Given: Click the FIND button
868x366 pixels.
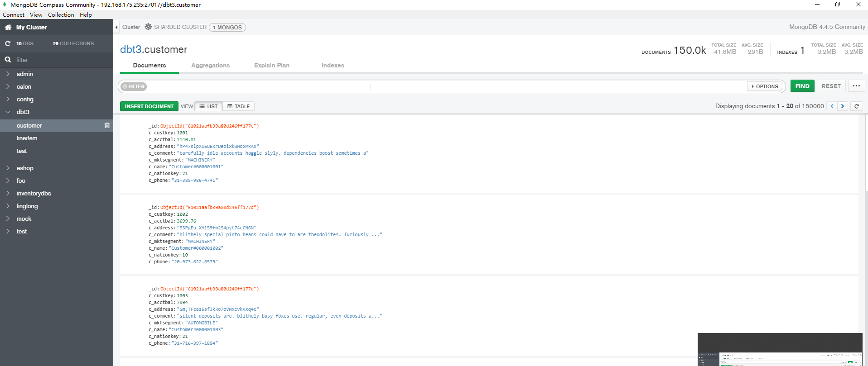Looking at the screenshot, I should pyautogui.click(x=802, y=86).
